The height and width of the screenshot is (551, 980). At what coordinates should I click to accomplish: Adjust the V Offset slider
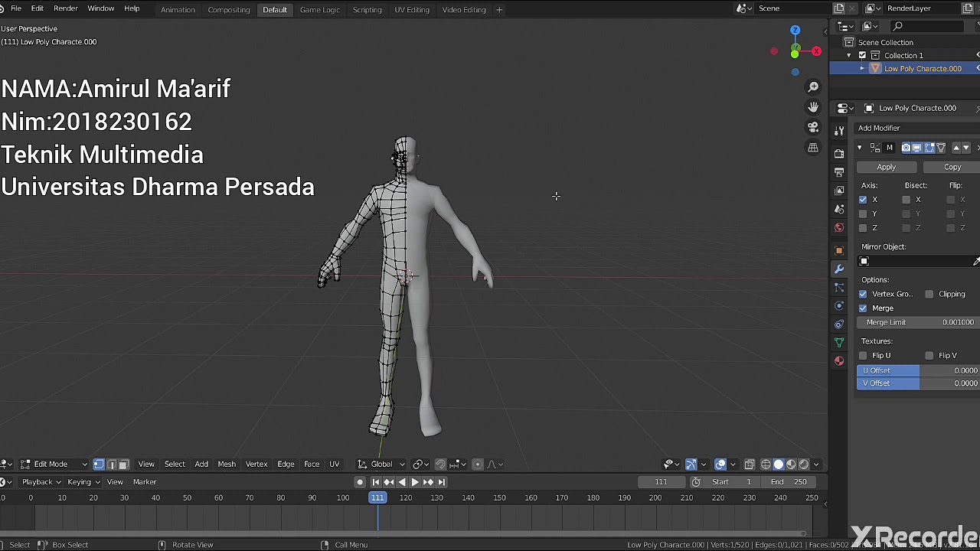tap(918, 383)
